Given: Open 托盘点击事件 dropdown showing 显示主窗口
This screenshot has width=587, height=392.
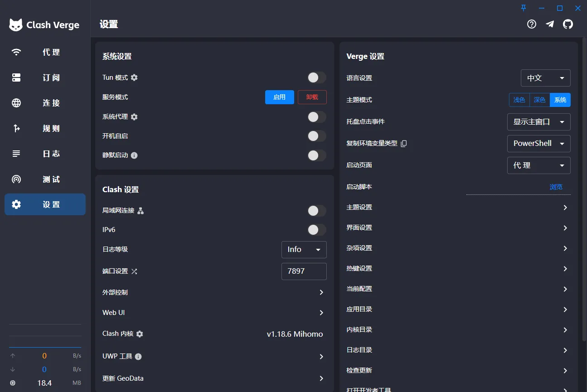Looking at the screenshot, I should (539, 122).
